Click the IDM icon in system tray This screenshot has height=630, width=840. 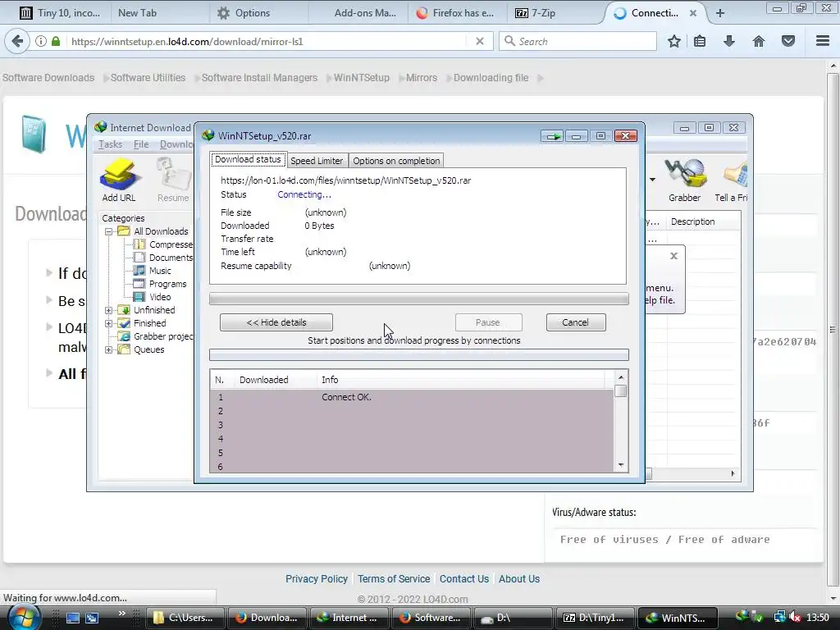pyautogui.click(x=742, y=617)
